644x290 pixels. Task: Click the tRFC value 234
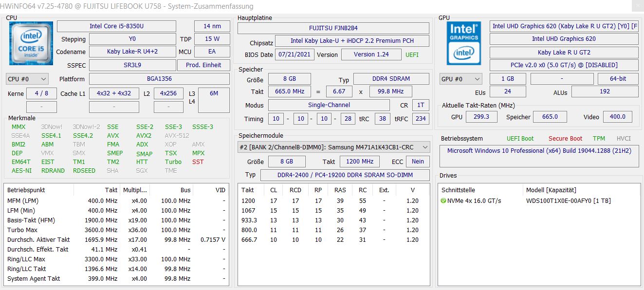(421, 119)
